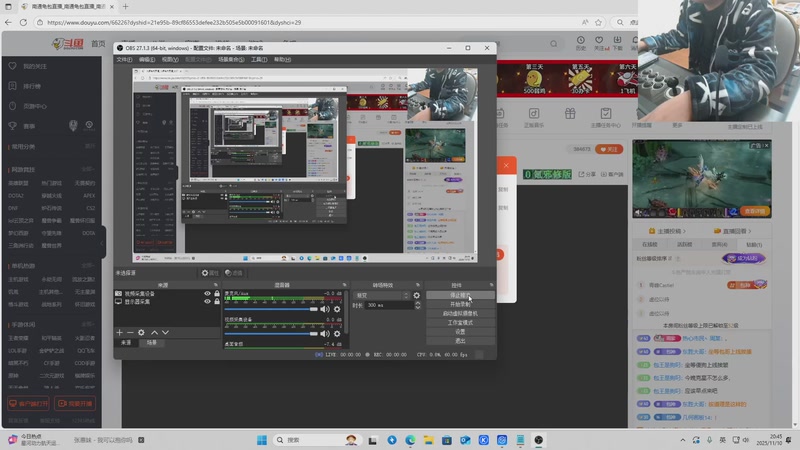Mute the 麦克风/Aux mixer channel
Image resolution: width=800 pixels, height=450 pixels.
[325, 309]
